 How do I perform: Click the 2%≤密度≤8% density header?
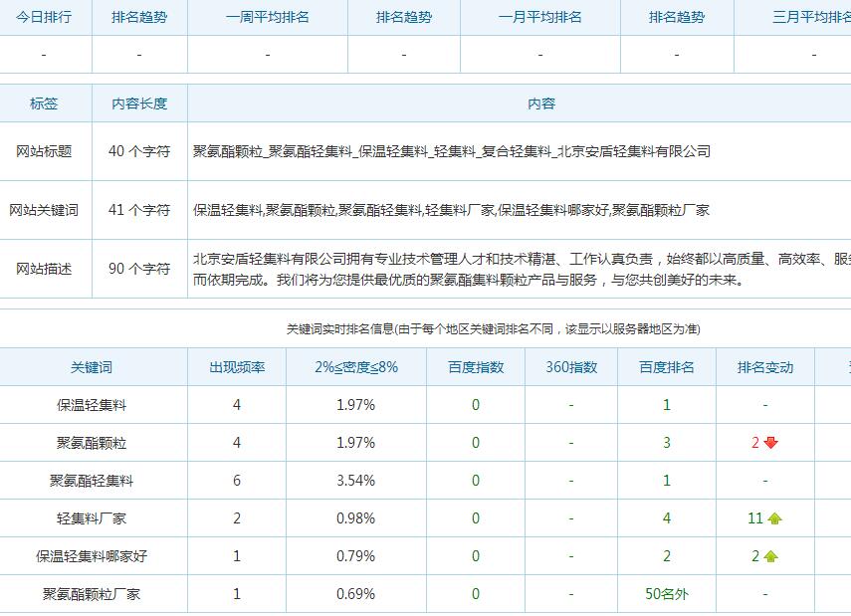tap(356, 367)
